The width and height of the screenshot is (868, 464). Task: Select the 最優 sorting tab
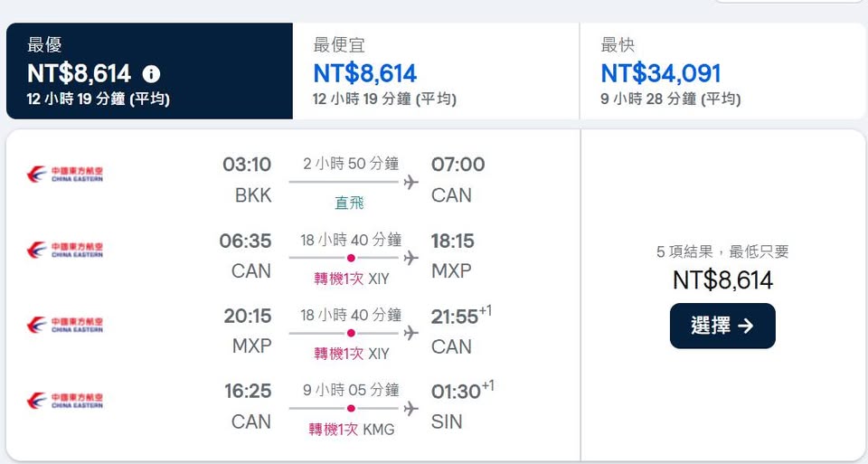149,71
